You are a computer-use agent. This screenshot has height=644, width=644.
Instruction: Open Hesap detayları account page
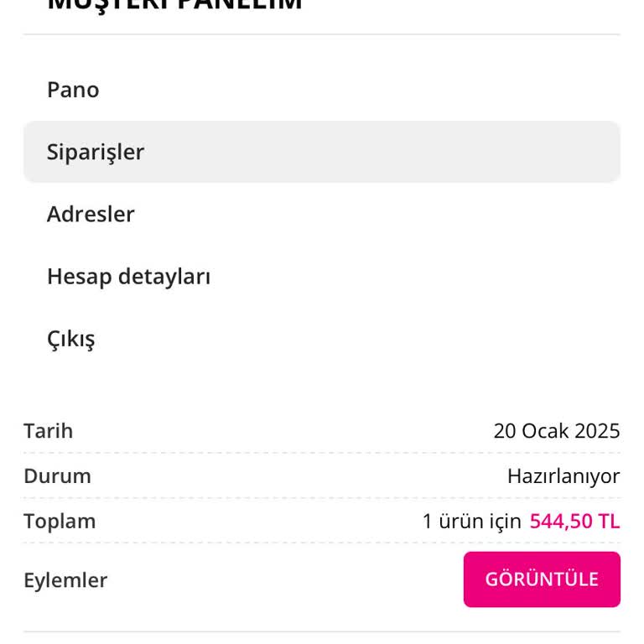[128, 276]
